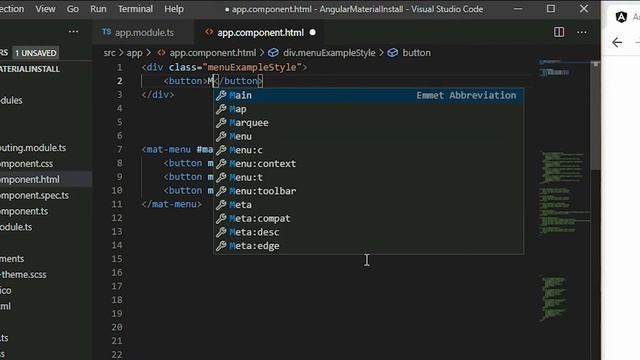Select the Meta suggestion
The image size is (640, 360).
(x=368, y=204)
